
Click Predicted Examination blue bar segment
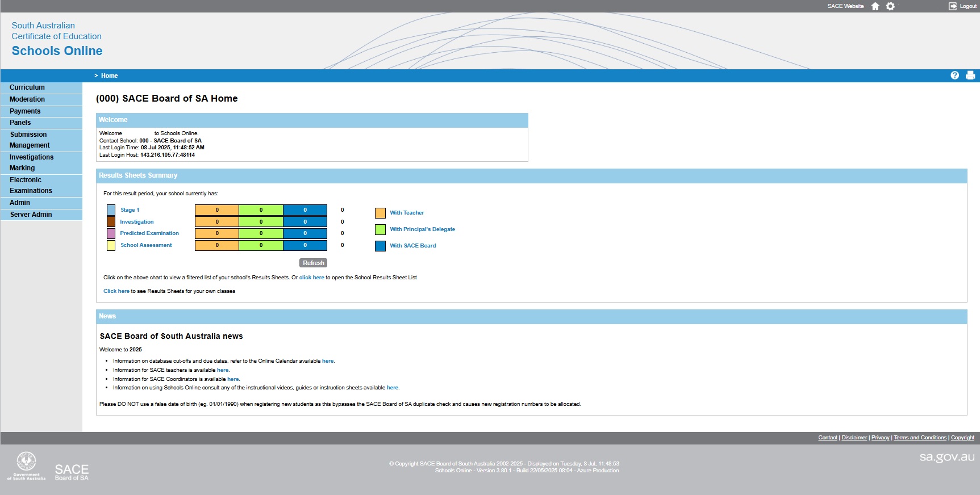coord(305,233)
